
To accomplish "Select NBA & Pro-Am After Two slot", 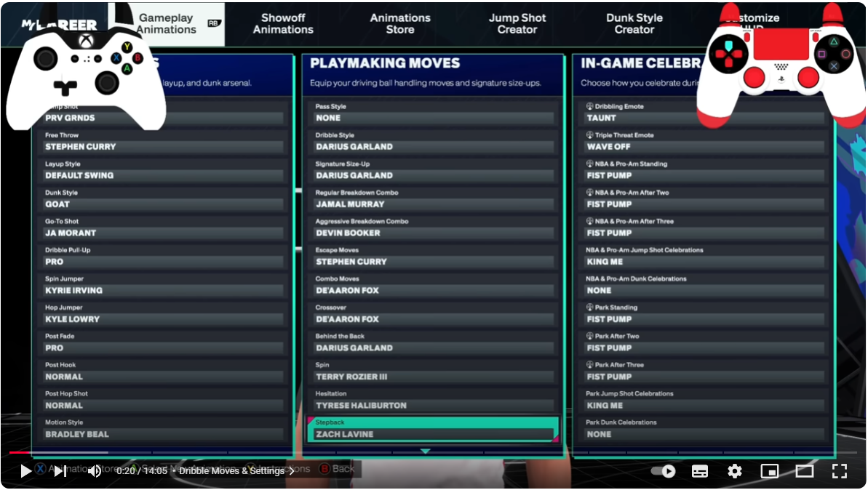I will [x=704, y=199].
